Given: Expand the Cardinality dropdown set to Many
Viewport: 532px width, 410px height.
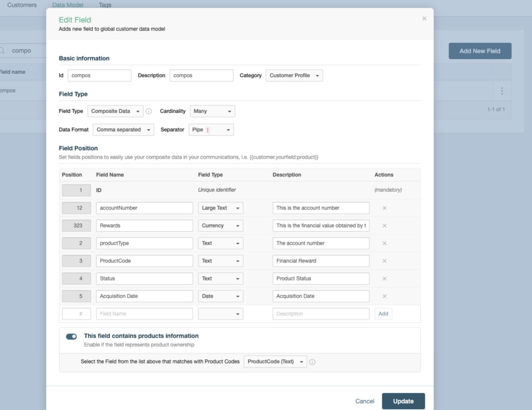Looking at the screenshot, I should 212,111.
